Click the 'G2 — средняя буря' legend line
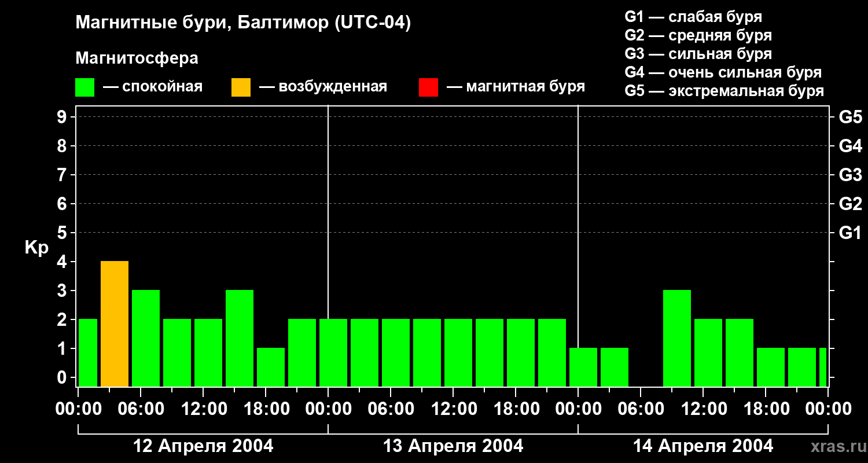 pyautogui.click(x=698, y=35)
